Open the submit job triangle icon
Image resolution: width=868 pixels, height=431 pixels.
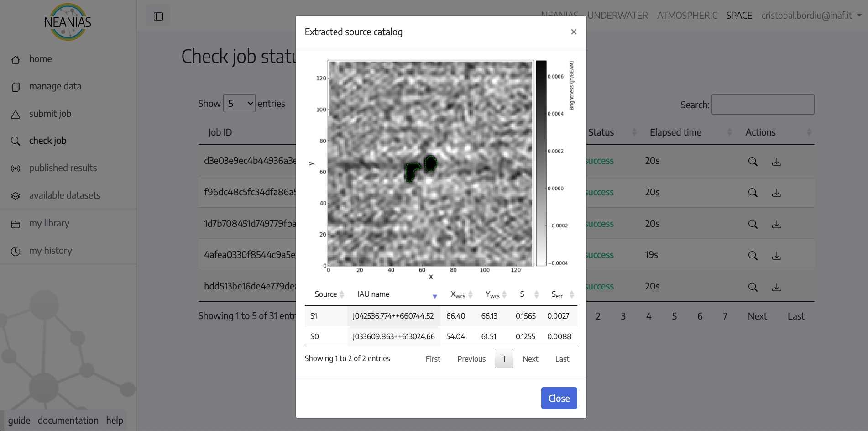pyautogui.click(x=16, y=115)
